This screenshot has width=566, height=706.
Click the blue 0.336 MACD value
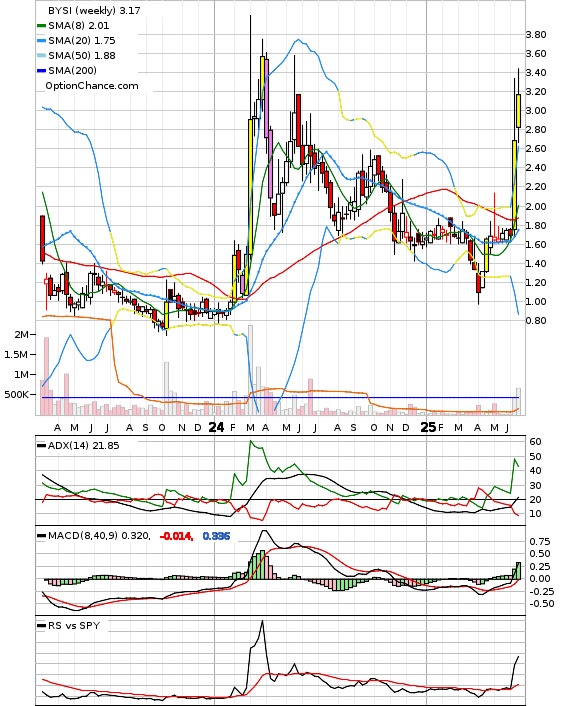coord(216,536)
